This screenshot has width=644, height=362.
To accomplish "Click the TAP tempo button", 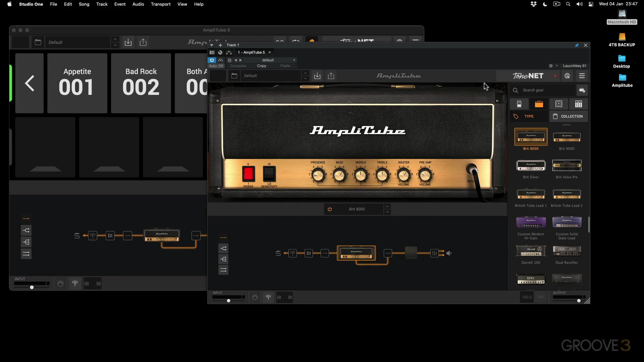I will pyautogui.click(x=540, y=297).
